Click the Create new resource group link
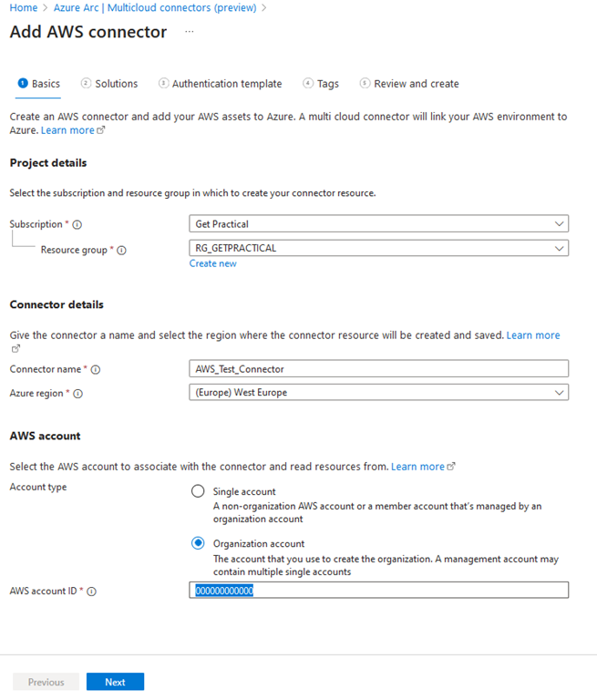This screenshot has width=597, height=700. 212,263
